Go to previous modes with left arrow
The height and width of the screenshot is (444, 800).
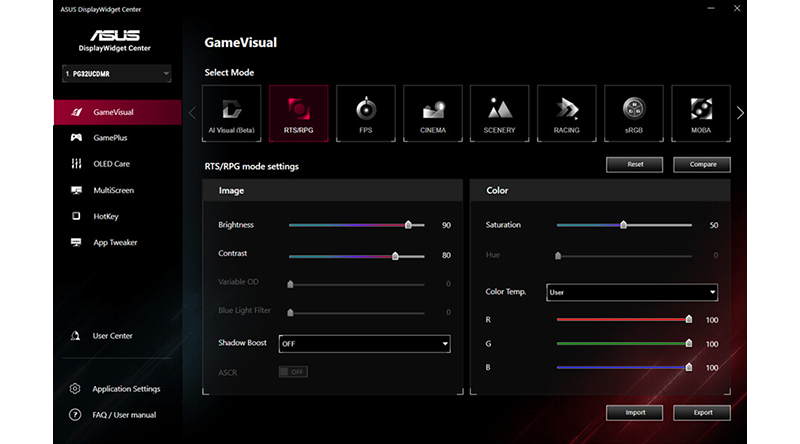(x=192, y=113)
